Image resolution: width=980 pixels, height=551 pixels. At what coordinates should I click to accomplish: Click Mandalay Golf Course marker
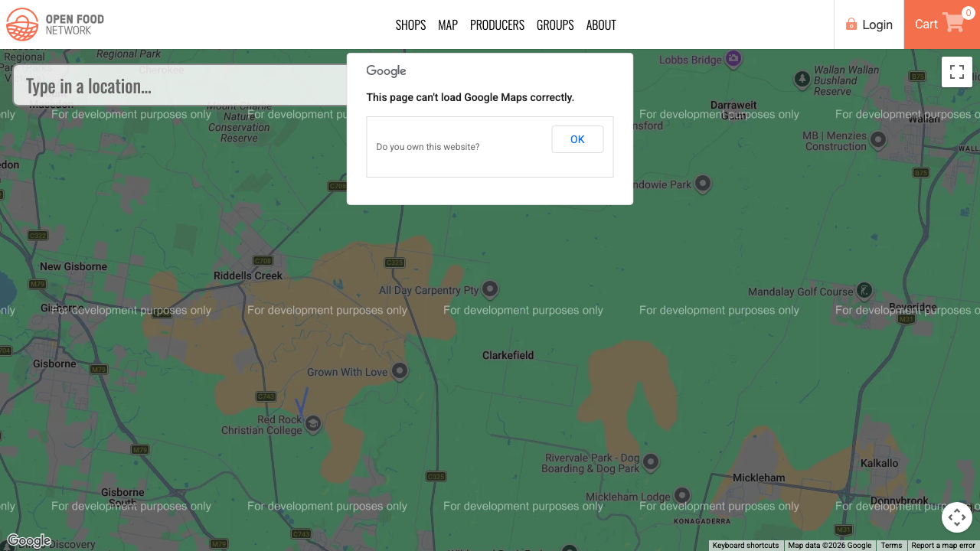click(x=864, y=291)
